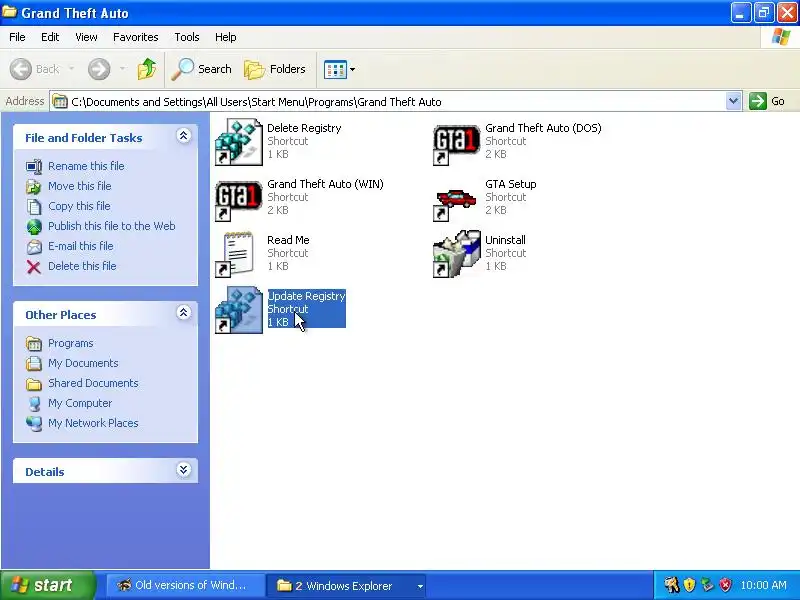Go to Programs in Other Places

[70, 343]
